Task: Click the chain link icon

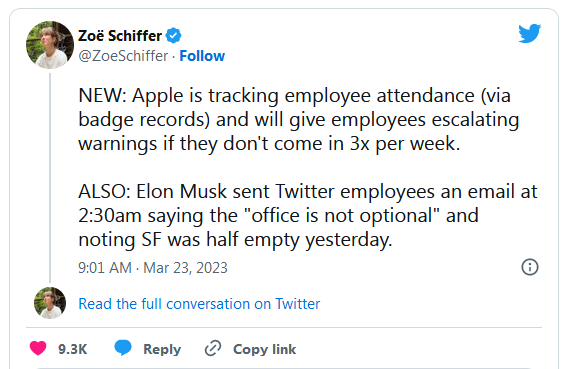Action: (x=213, y=349)
